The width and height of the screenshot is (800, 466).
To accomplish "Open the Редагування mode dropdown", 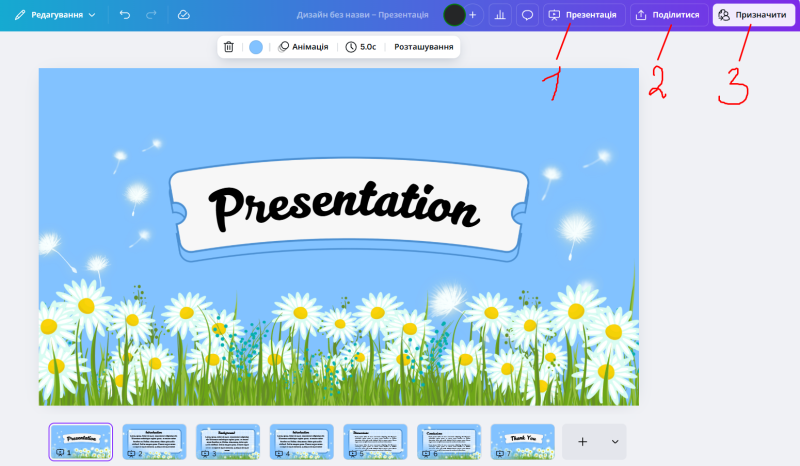I will [55, 15].
